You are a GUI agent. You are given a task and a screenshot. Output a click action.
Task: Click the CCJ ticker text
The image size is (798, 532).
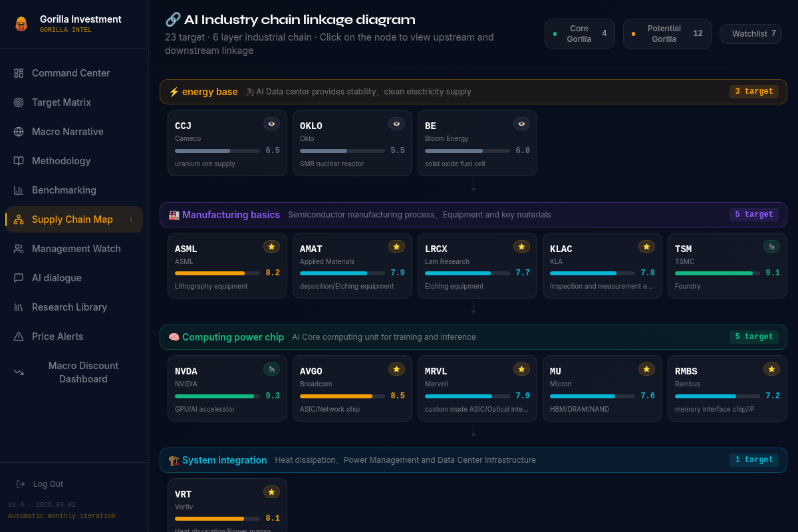click(183, 126)
